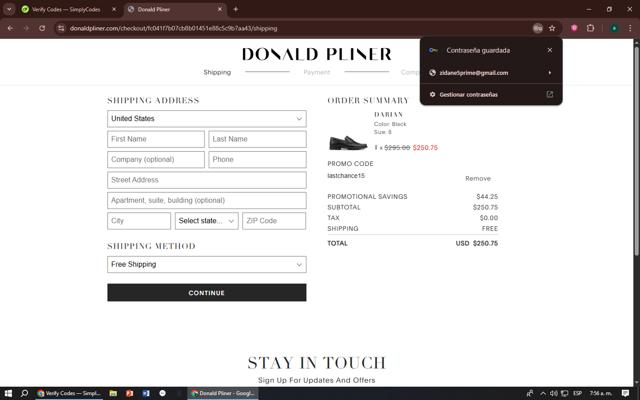
Task: Go back using the browser back arrow
Action: (10, 28)
